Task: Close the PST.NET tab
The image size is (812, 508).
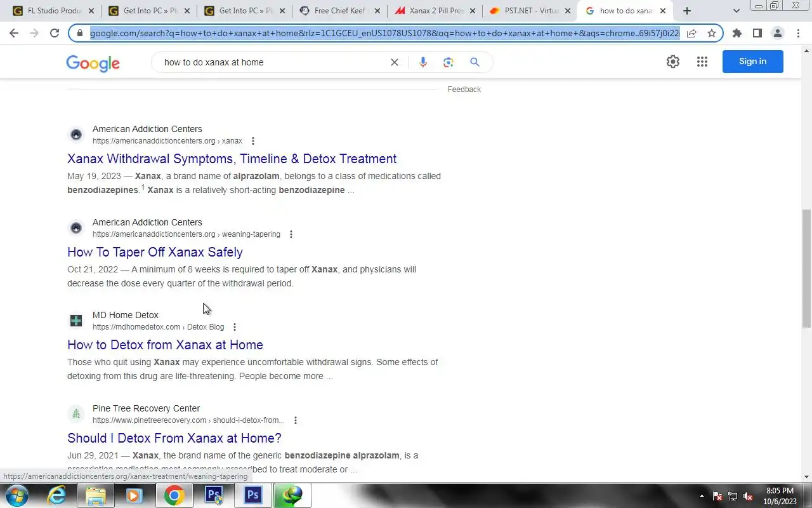Action: point(567,11)
